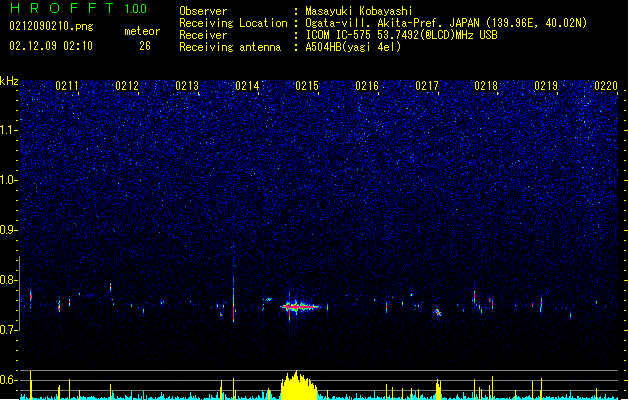Select the filename 0212090210.png
The height and width of the screenshot is (400, 629).
(51, 26)
